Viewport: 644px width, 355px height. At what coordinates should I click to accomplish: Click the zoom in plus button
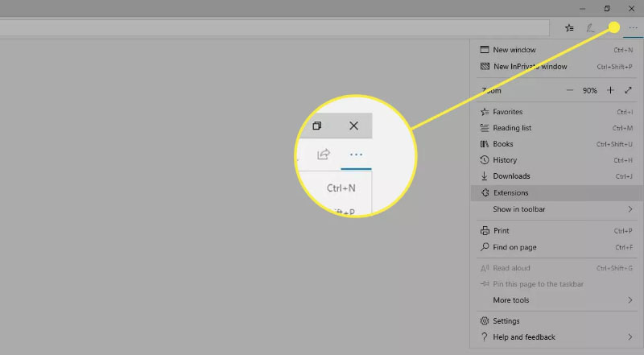click(x=610, y=91)
